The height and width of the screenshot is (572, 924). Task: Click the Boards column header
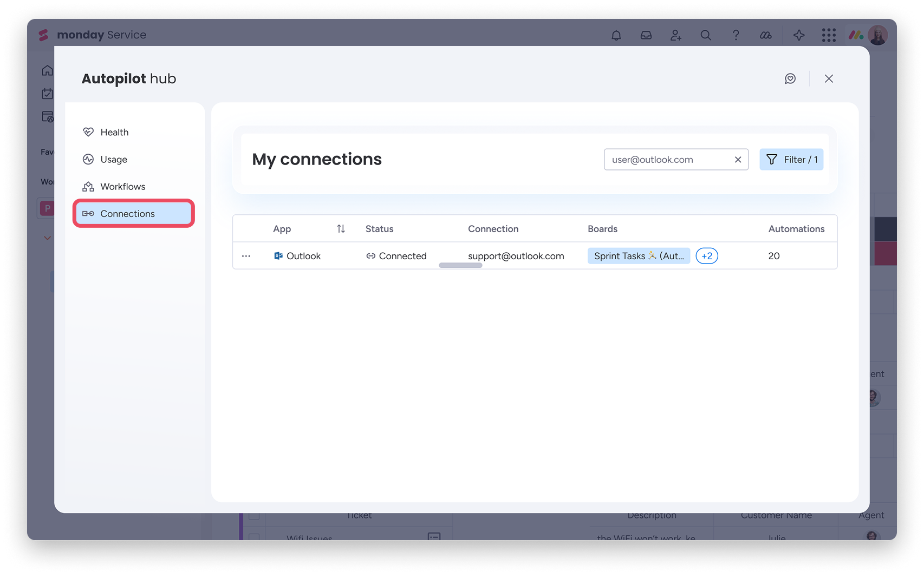pyautogui.click(x=603, y=229)
